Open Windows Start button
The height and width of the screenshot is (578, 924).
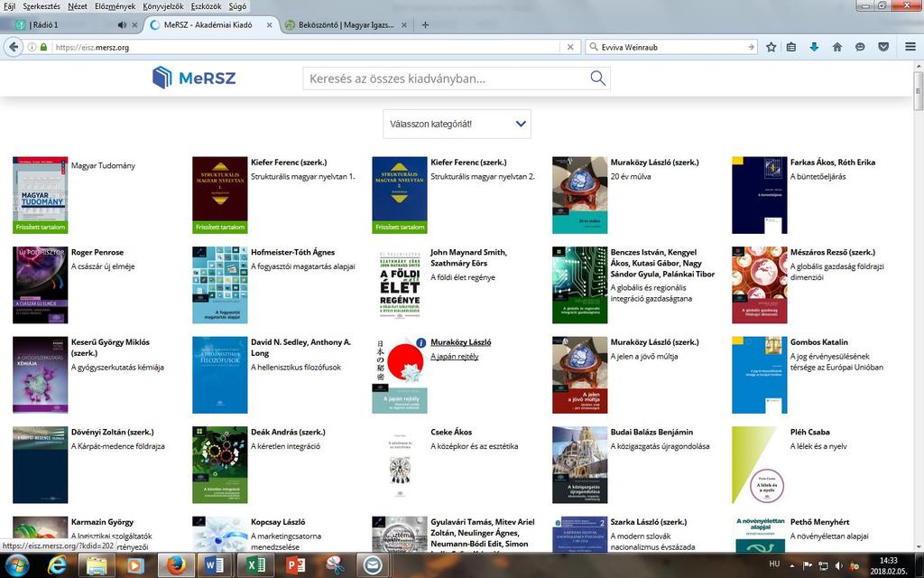click(x=16, y=565)
